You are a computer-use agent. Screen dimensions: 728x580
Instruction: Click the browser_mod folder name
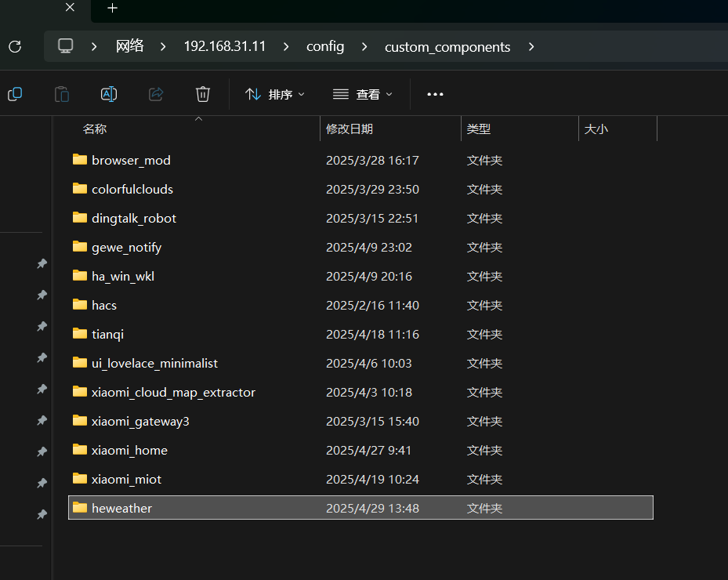(131, 160)
